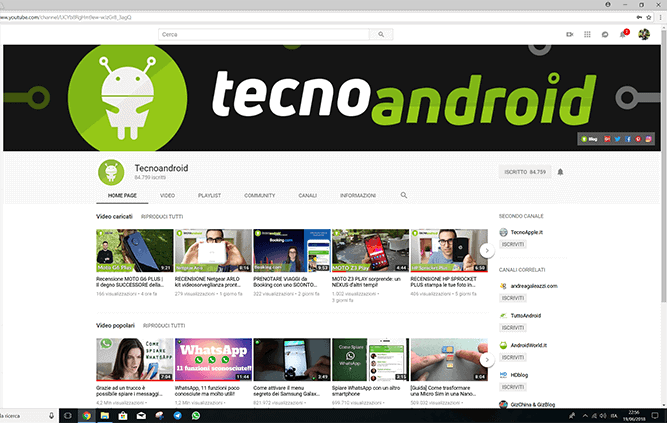Image resolution: width=667 pixels, height=423 pixels.
Task: Open the MOTO Z3 Play video thumbnail
Action: coord(370,251)
